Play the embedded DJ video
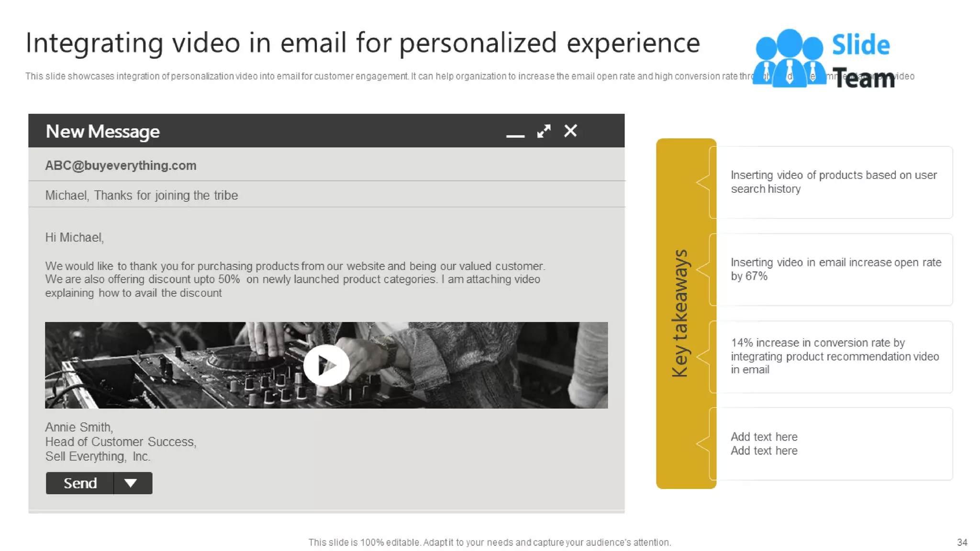The width and height of the screenshot is (980, 551). [326, 365]
